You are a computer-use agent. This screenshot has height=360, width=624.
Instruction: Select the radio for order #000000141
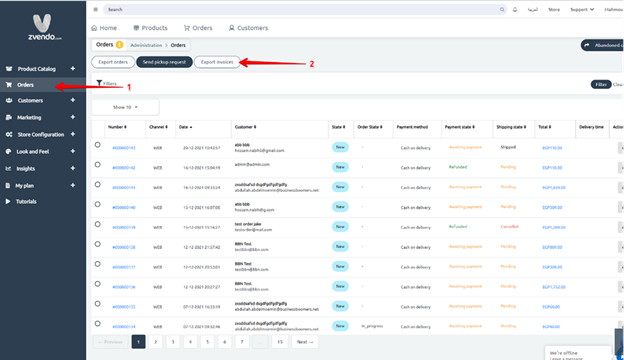click(x=98, y=185)
